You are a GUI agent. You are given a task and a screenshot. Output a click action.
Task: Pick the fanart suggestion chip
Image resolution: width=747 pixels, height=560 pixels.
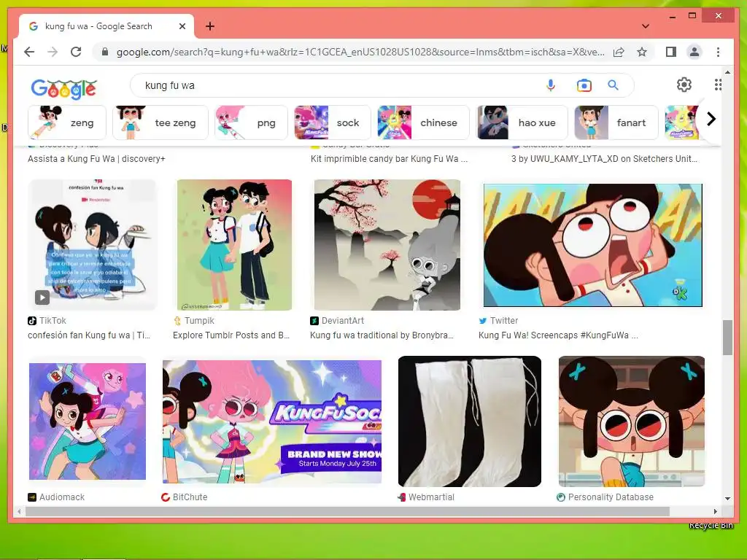click(616, 122)
